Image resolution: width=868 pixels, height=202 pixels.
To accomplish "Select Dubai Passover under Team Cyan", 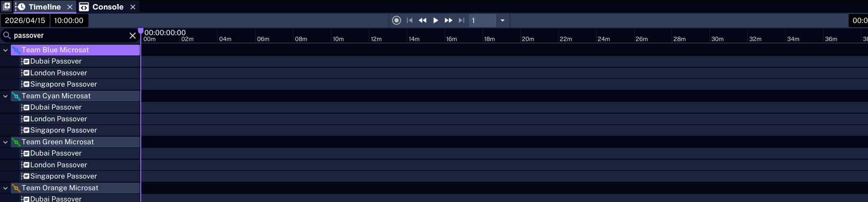I will point(80,107).
